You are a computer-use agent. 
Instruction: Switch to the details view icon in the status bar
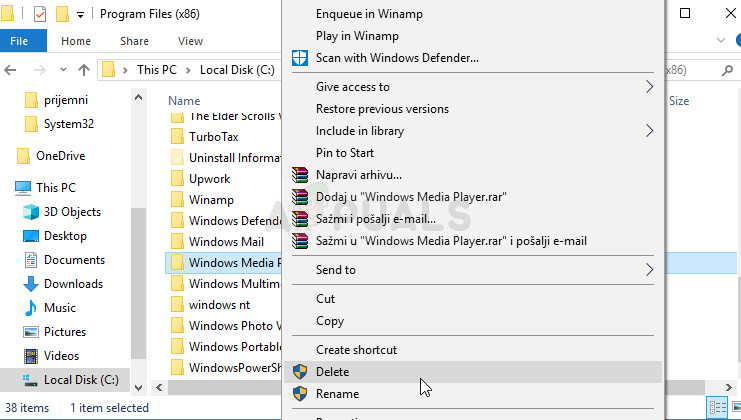click(x=716, y=408)
